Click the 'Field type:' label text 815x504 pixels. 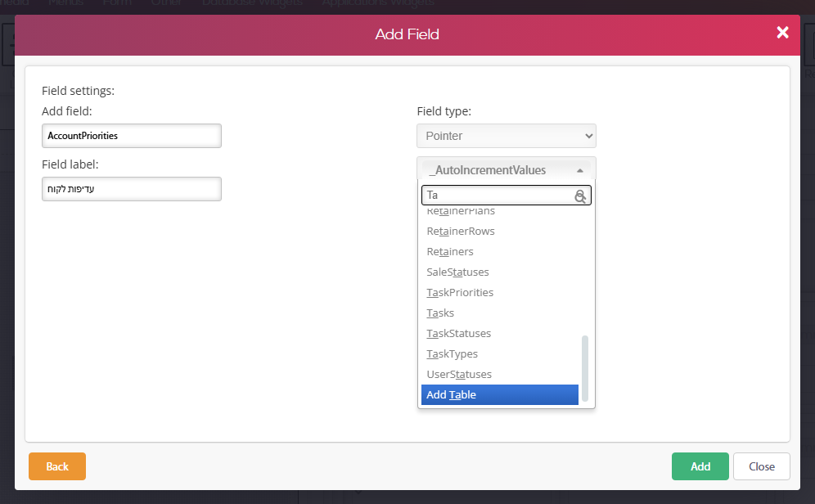point(444,111)
